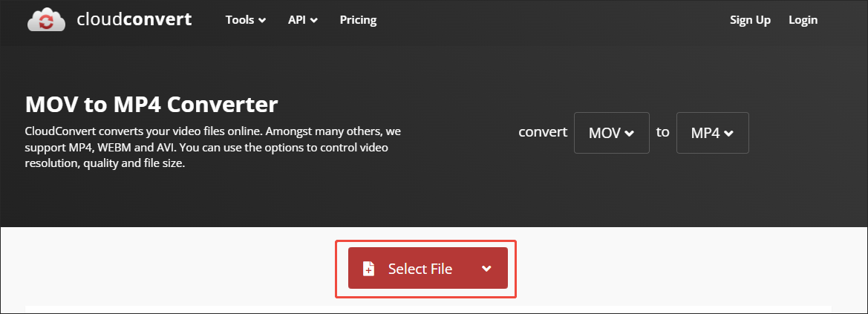Click the cloudconvert cloud logo icon
The width and height of the screenshot is (868, 314).
coord(47,20)
